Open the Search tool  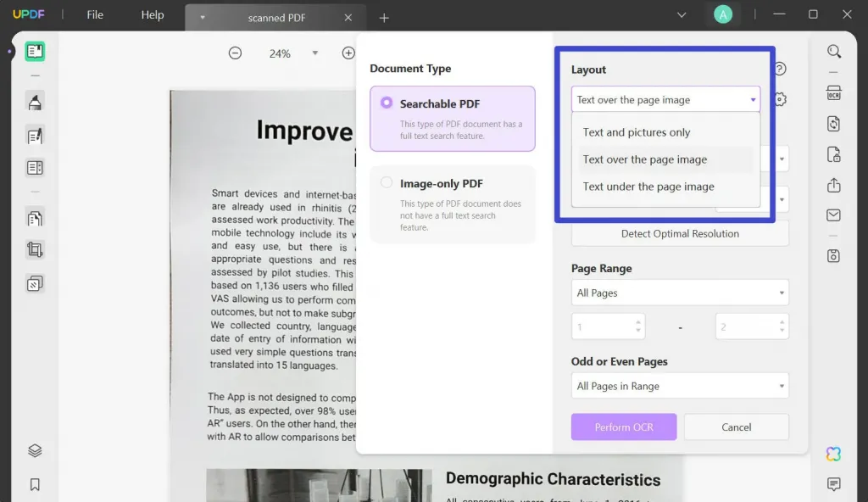pyautogui.click(x=834, y=51)
